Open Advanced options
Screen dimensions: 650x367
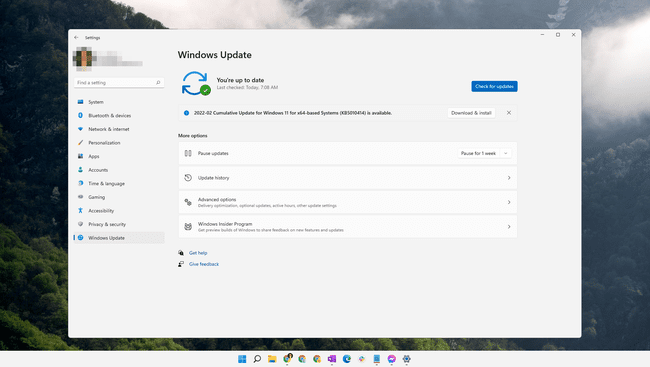click(x=347, y=202)
